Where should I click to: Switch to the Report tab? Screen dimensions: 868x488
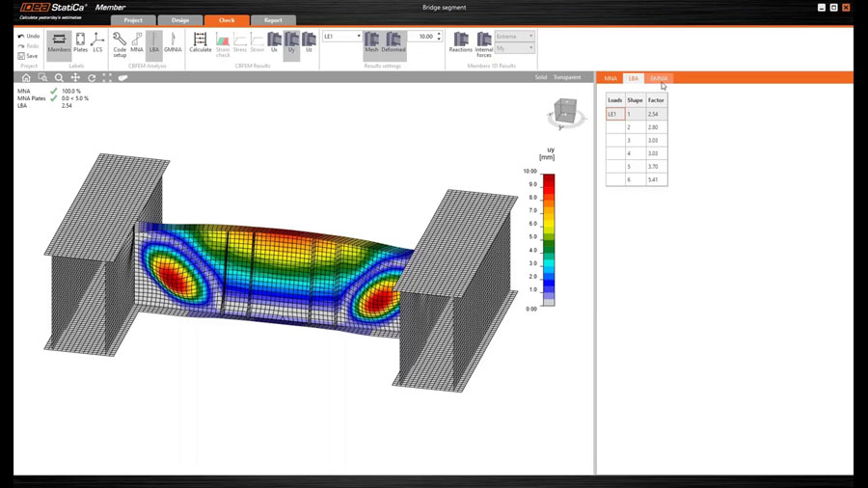pos(273,20)
